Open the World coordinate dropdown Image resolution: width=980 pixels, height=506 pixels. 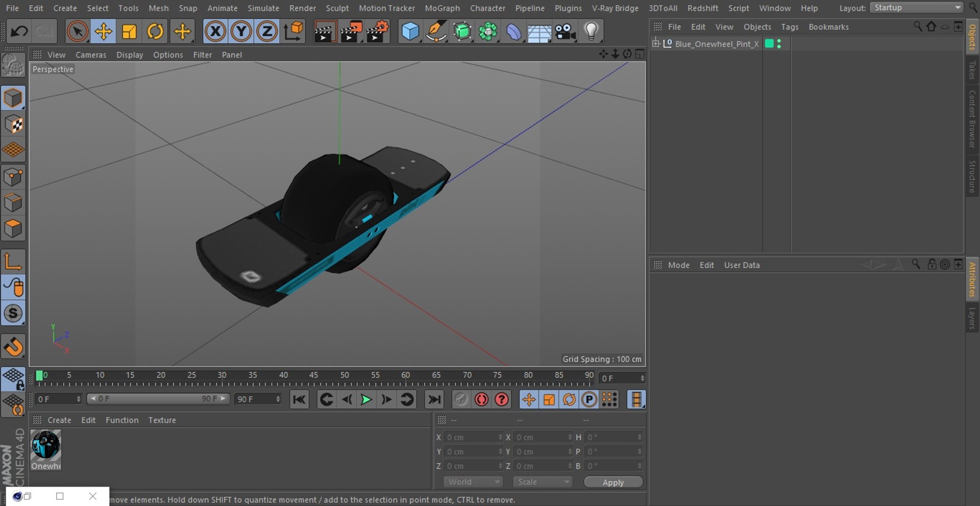point(473,481)
